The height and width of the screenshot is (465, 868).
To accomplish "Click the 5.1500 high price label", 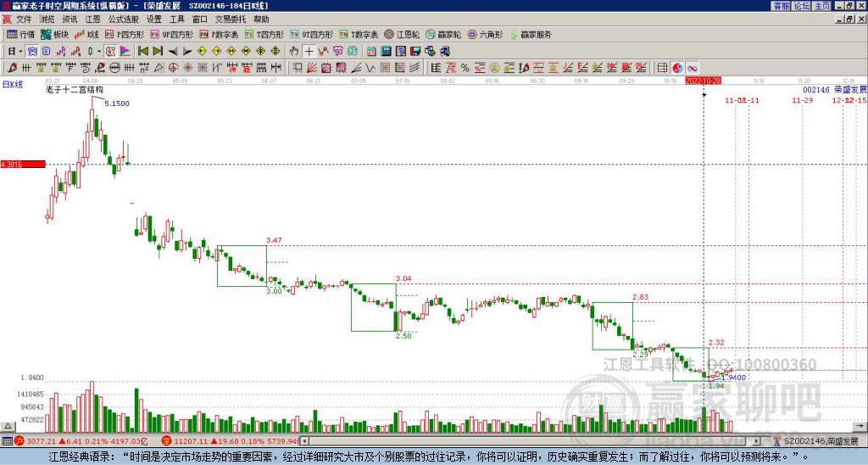I will pos(117,103).
